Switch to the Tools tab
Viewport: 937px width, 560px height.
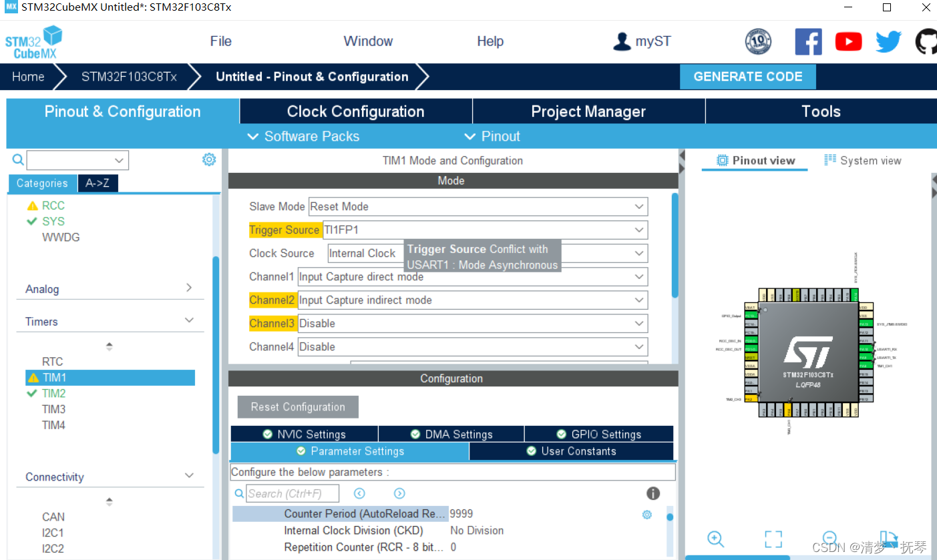(x=821, y=111)
